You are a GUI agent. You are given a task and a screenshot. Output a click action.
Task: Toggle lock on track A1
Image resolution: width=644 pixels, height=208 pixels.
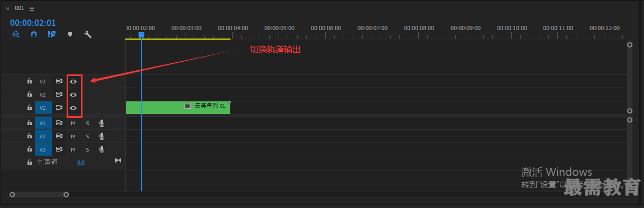[30, 123]
